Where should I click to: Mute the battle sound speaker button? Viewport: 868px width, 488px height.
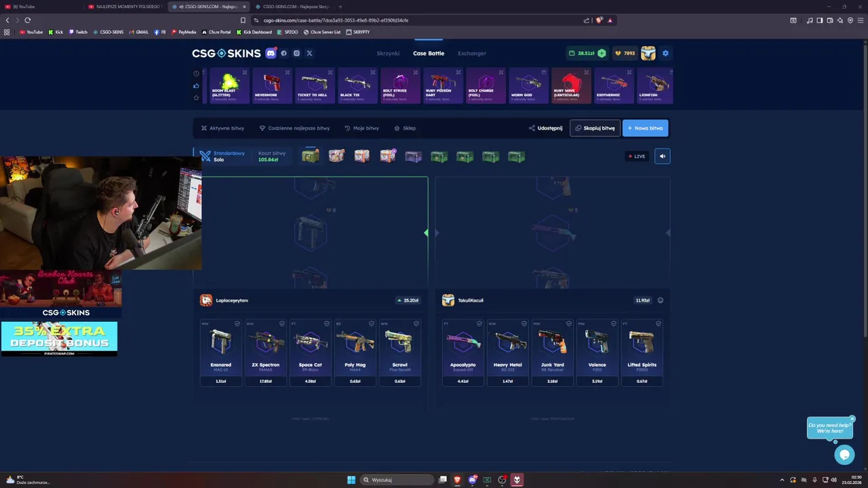[x=663, y=156]
